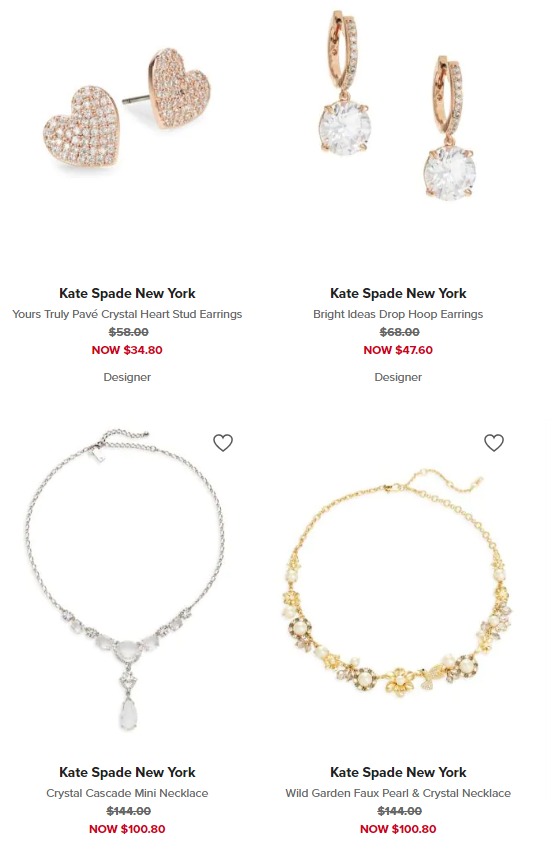This screenshot has height=859, width=552.
Task: Open the heart stud earrings product image
Action: 127,110
